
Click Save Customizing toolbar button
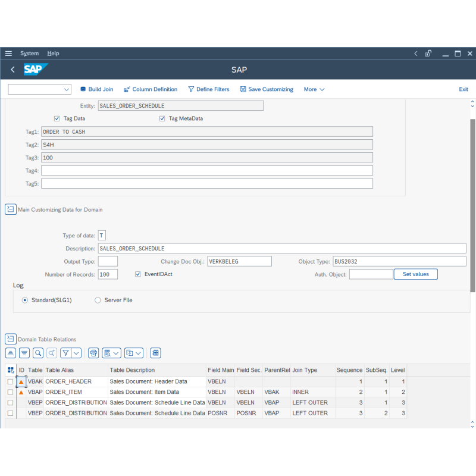267,89
